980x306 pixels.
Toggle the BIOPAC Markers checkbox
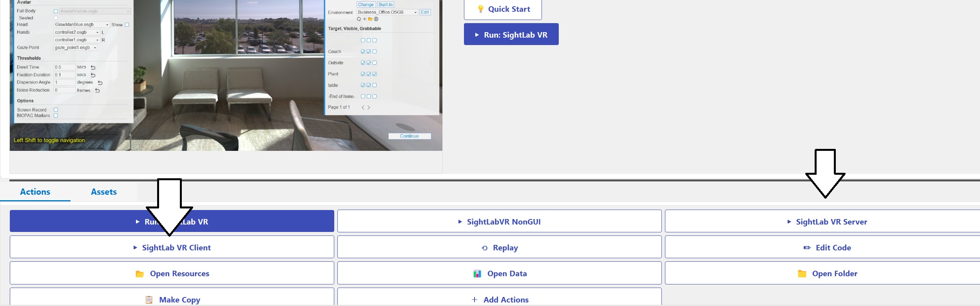tap(56, 116)
